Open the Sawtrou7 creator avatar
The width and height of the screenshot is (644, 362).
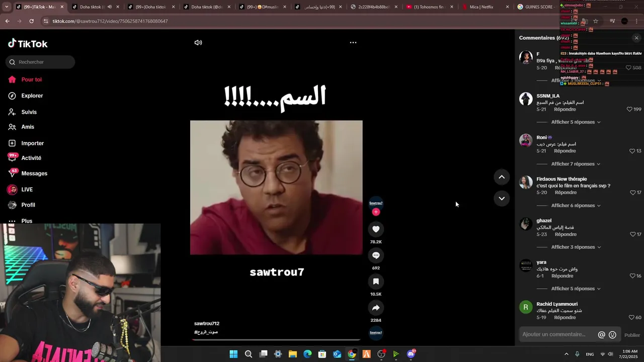(x=376, y=203)
